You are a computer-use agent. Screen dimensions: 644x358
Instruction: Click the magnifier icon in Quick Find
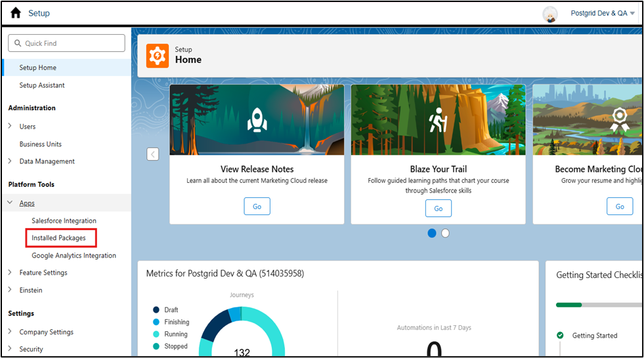pyautogui.click(x=18, y=43)
